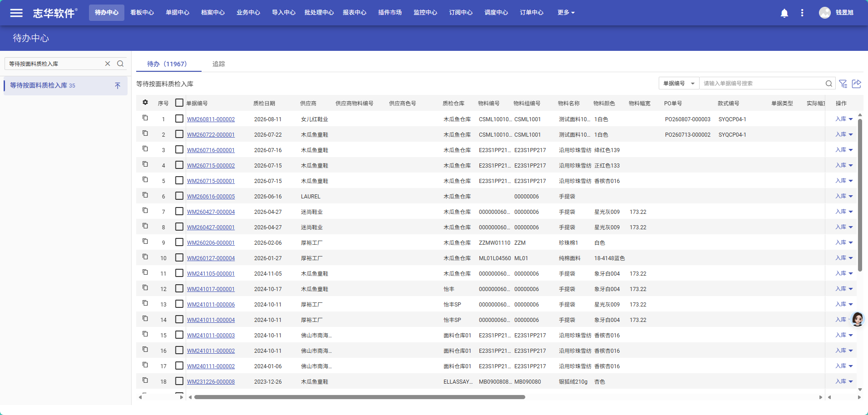Copy icon for row 6 WM260616-000005
The height and width of the screenshot is (415, 868).
click(x=145, y=195)
